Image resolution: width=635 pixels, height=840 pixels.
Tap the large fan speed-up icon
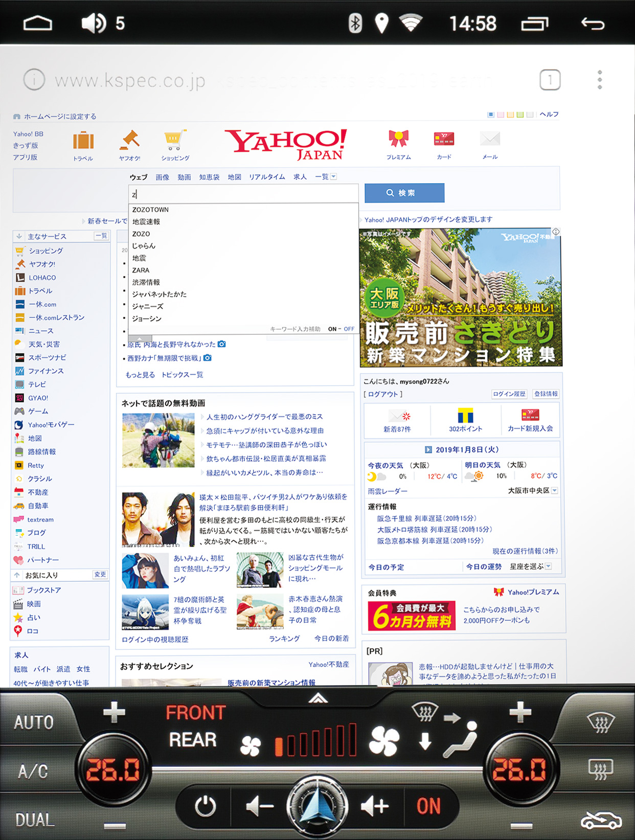coord(384,741)
